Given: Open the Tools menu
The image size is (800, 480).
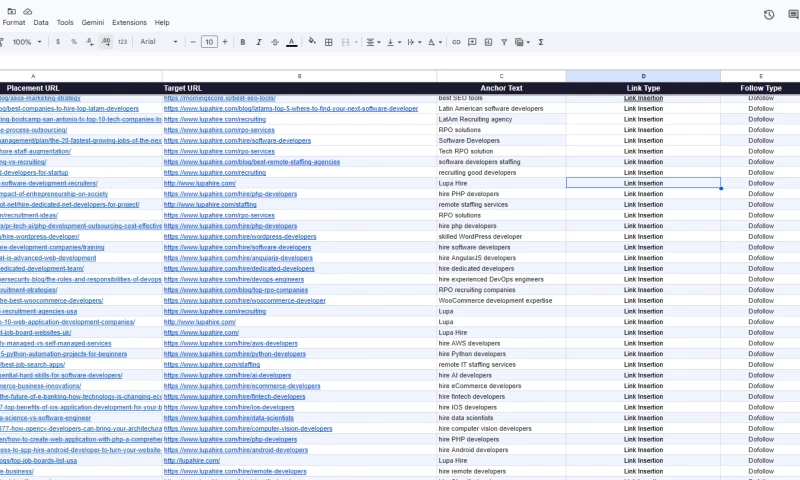Looking at the screenshot, I should 65,22.
